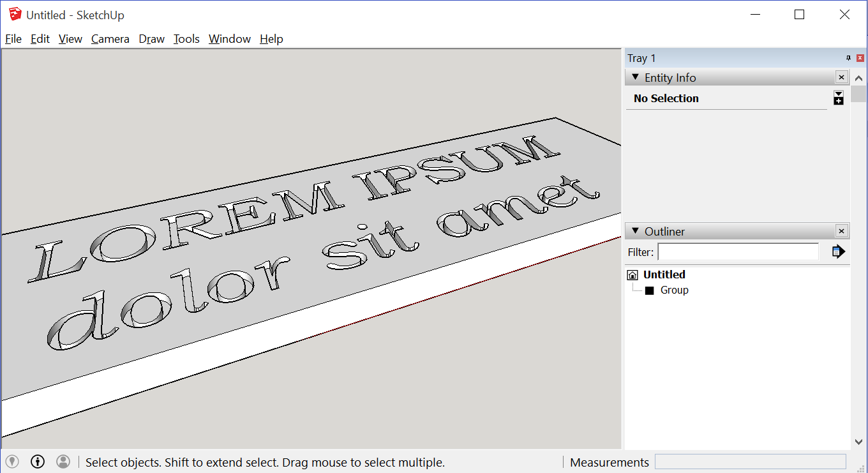Image resolution: width=868 pixels, height=473 pixels.
Task: Click the sign-in user status bar icon
Action: [x=63, y=462]
